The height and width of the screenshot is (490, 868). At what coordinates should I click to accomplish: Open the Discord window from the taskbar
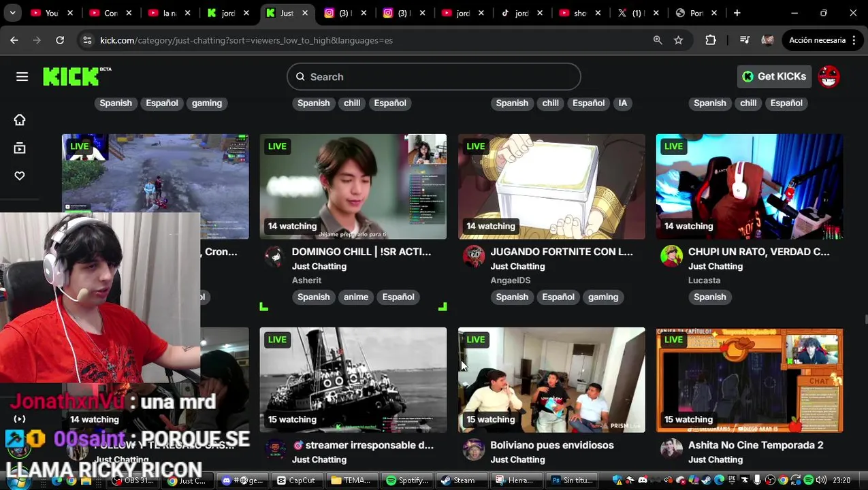coord(242,480)
